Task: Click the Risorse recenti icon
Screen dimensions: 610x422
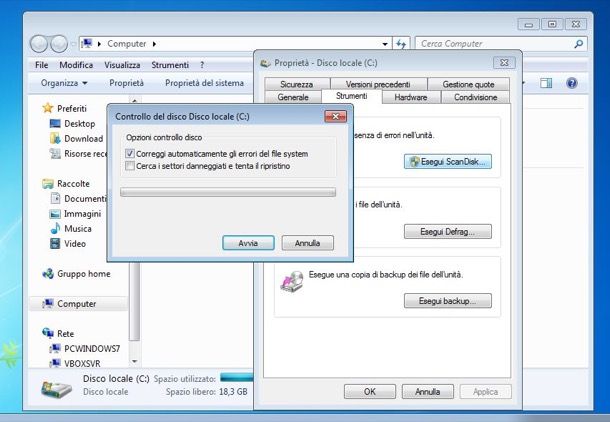Action: pyautogui.click(x=55, y=154)
